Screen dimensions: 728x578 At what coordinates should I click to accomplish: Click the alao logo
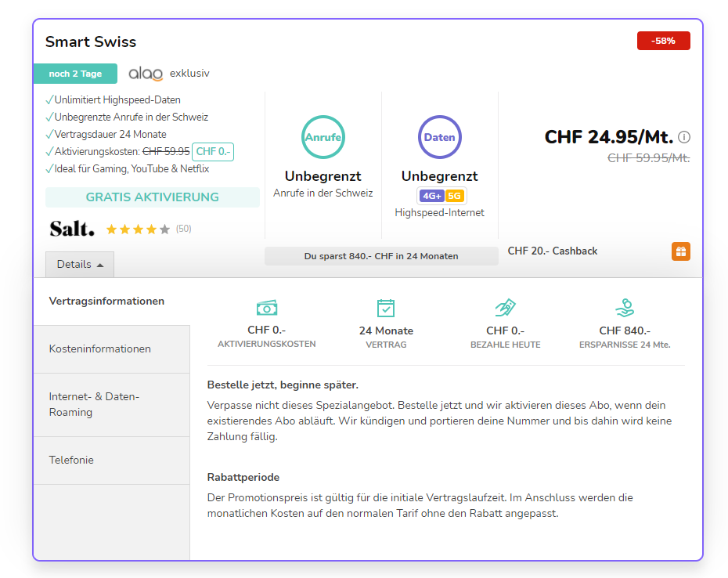click(146, 74)
